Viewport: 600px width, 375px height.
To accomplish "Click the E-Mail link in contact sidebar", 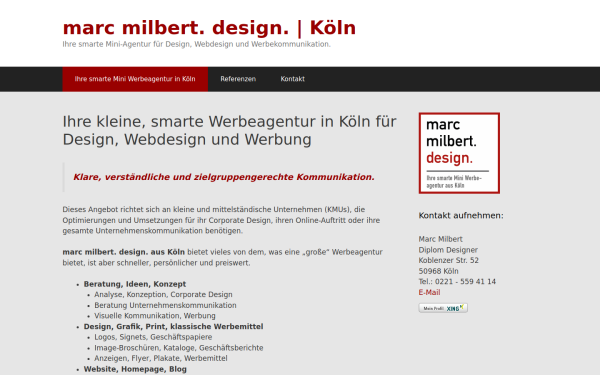I will (429, 292).
